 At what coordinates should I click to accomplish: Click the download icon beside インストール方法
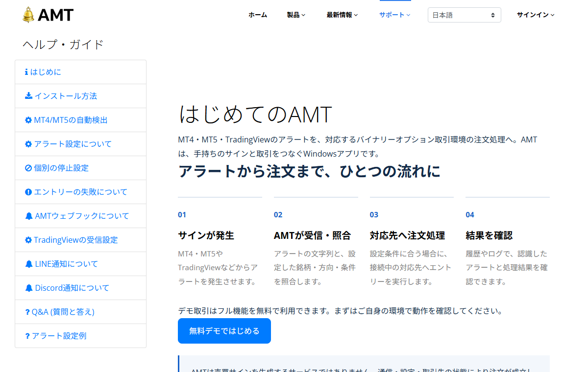(x=28, y=96)
